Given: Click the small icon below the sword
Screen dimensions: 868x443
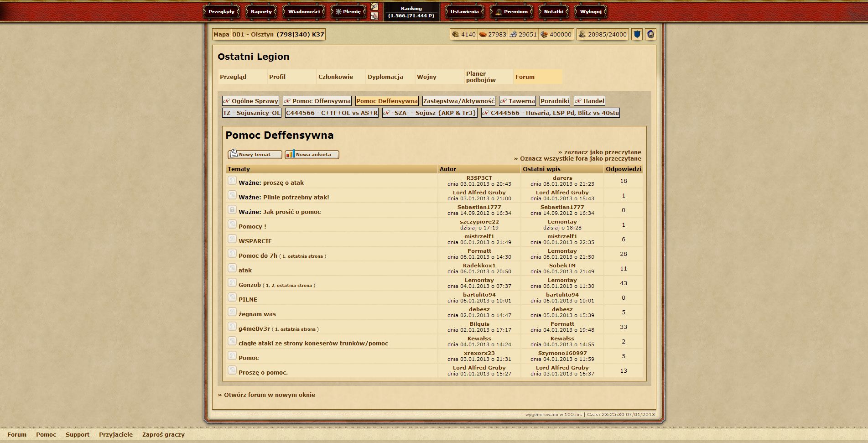Looking at the screenshot, I should coord(374,16).
